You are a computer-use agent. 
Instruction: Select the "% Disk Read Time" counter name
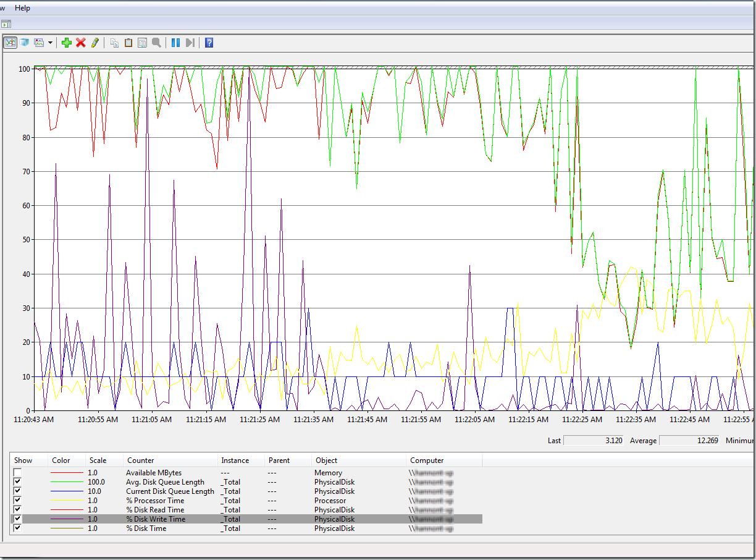click(x=155, y=510)
